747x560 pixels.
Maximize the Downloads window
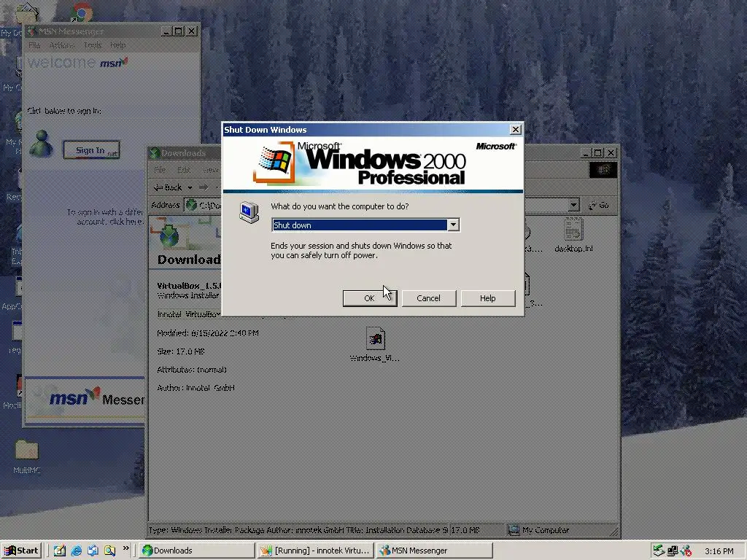(x=598, y=153)
